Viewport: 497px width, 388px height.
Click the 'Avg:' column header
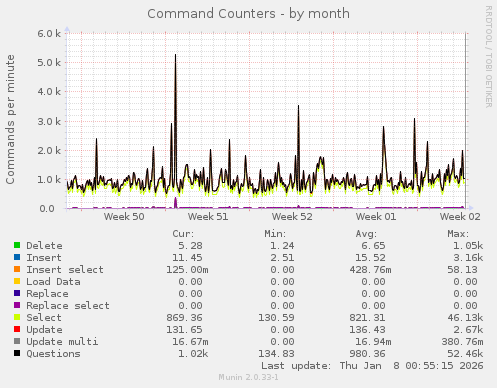(366, 234)
